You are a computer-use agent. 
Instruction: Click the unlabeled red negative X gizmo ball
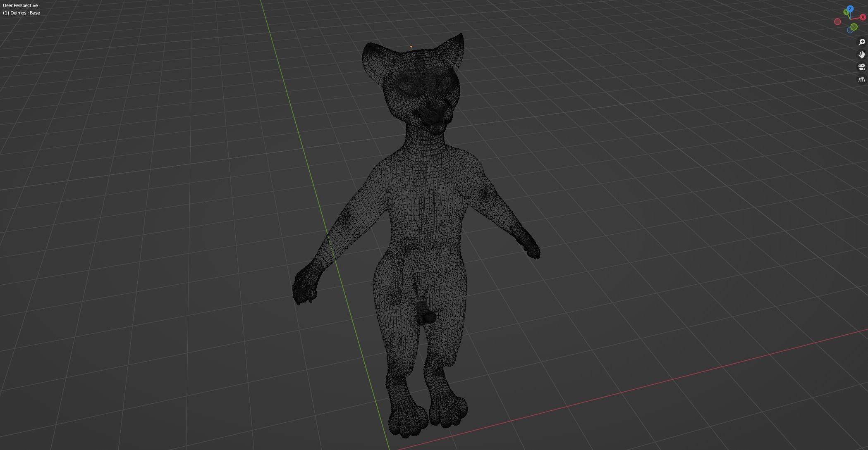(x=837, y=21)
